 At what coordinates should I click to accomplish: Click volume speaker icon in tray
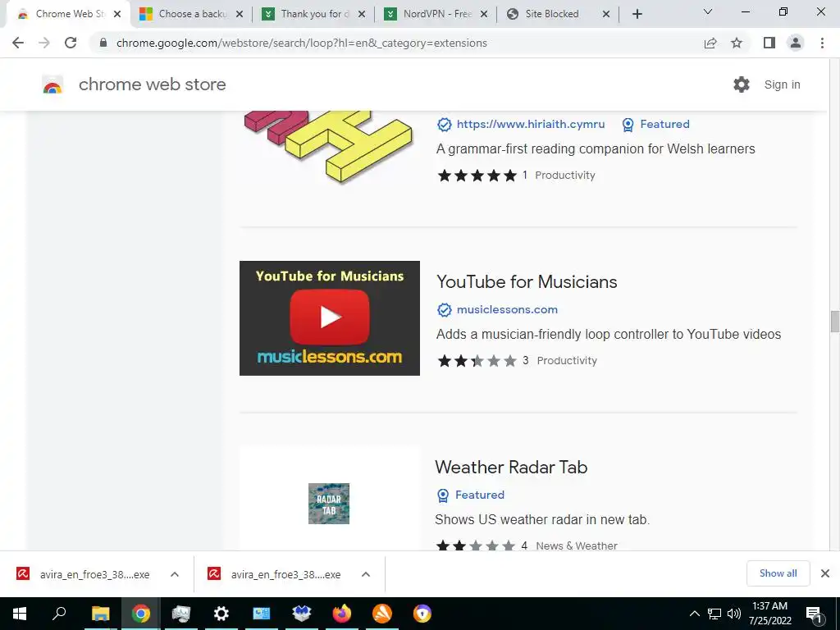[734, 614]
